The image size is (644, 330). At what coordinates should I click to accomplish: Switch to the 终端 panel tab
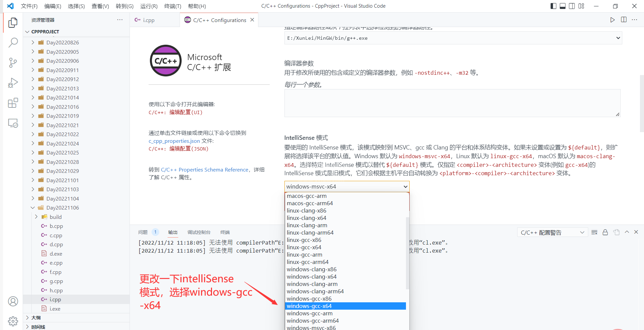(225, 232)
